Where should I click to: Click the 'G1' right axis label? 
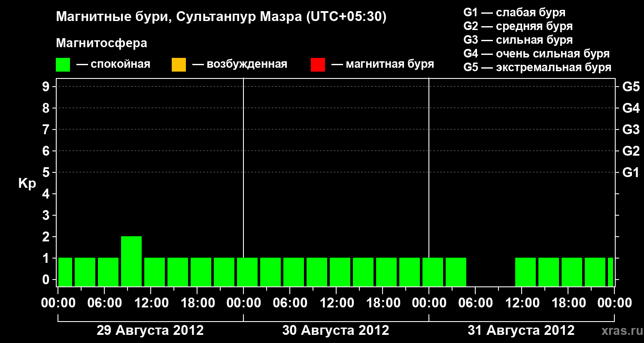pyautogui.click(x=631, y=172)
